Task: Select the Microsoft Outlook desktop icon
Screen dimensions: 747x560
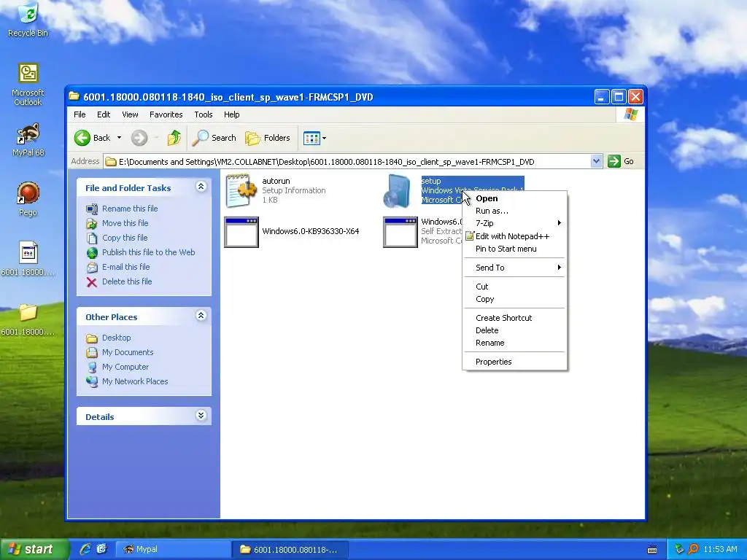Action: tap(28, 85)
